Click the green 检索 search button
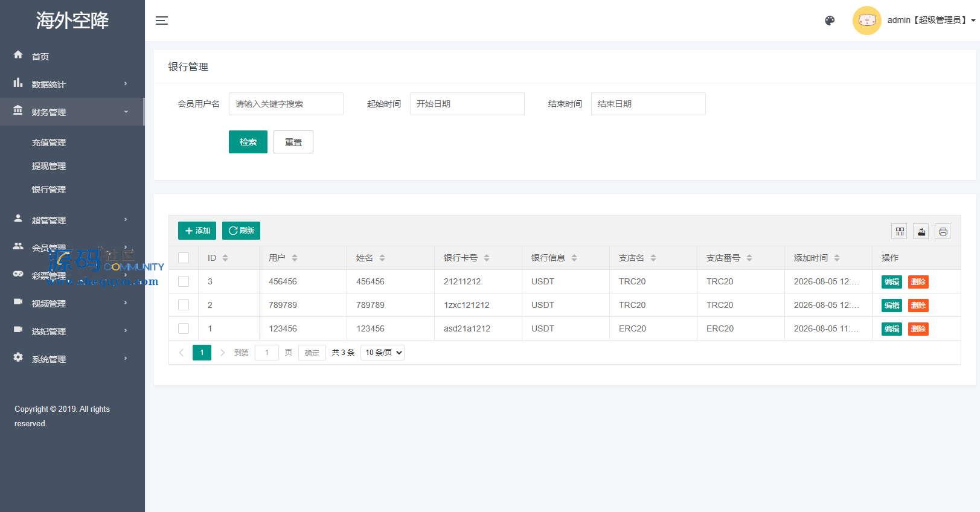The width and height of the screenshot is (980, 512). (x=248, y=142)
